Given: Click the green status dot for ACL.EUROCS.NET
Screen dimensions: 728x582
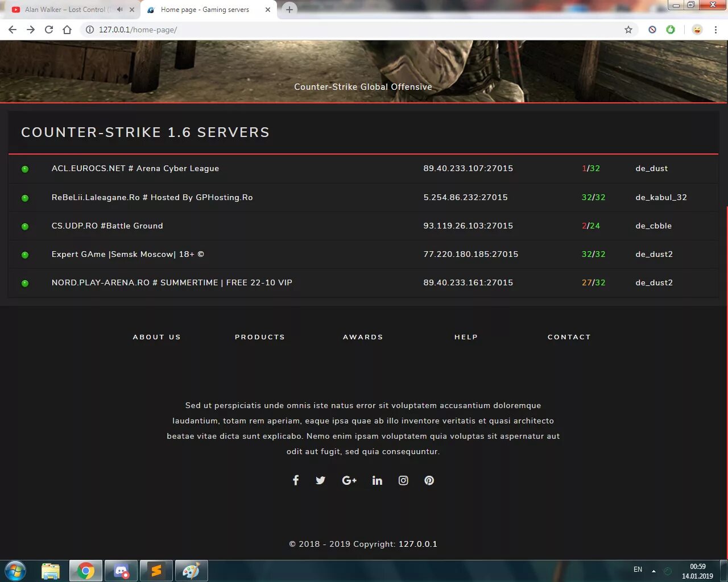Looking at the screenshot, I should tap(25, 169).
